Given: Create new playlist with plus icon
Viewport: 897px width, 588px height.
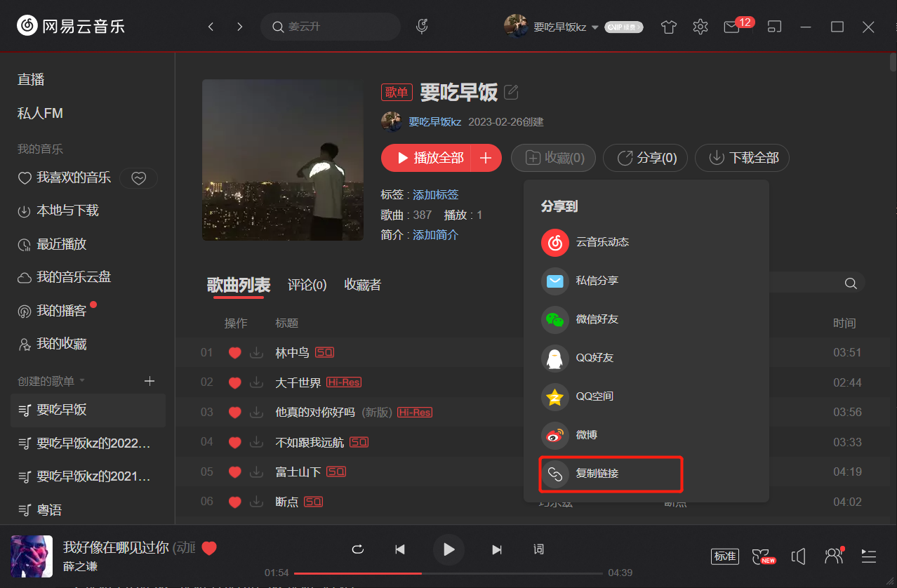Looking at the screenshot, I should [x=149, y=381].
